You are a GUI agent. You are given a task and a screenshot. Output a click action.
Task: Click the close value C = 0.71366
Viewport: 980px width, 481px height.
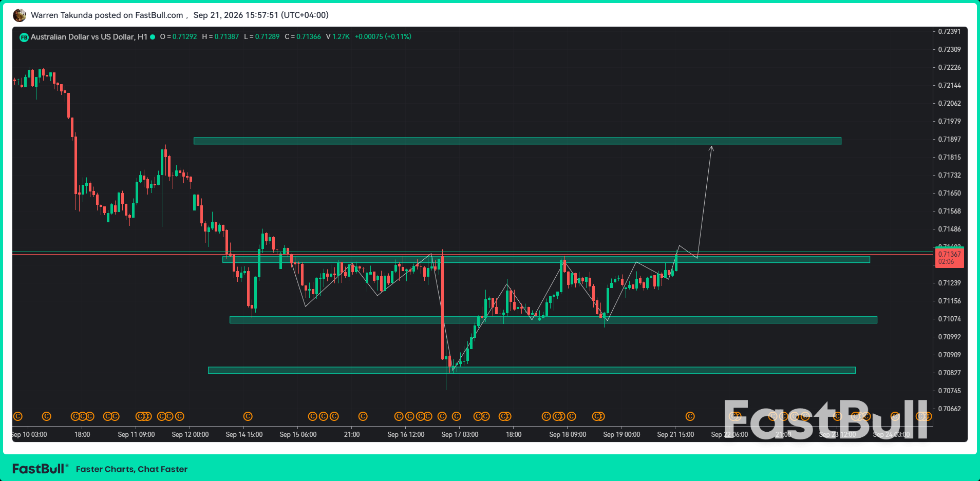coord(303,37)
